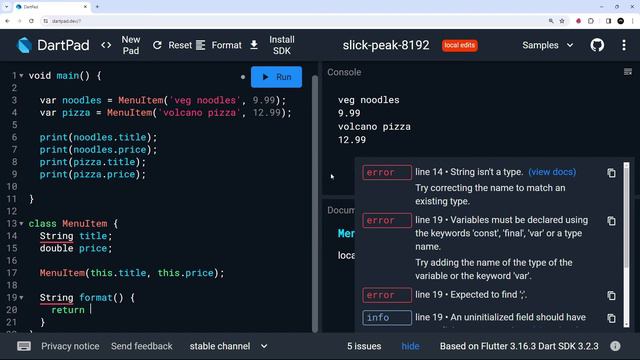Reload the page in the browser
Image resolution: width=640 pixels, height=360 pixels.
(x=31, y=21)
